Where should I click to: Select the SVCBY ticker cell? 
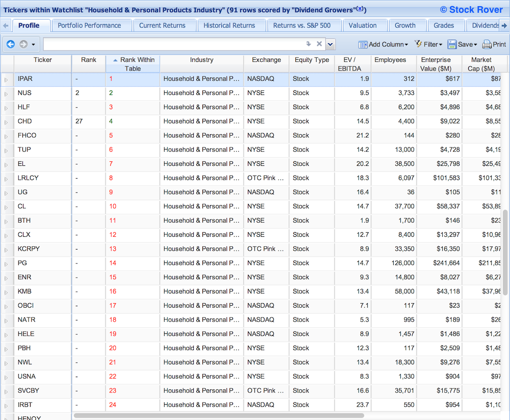[x=43, y=390]
